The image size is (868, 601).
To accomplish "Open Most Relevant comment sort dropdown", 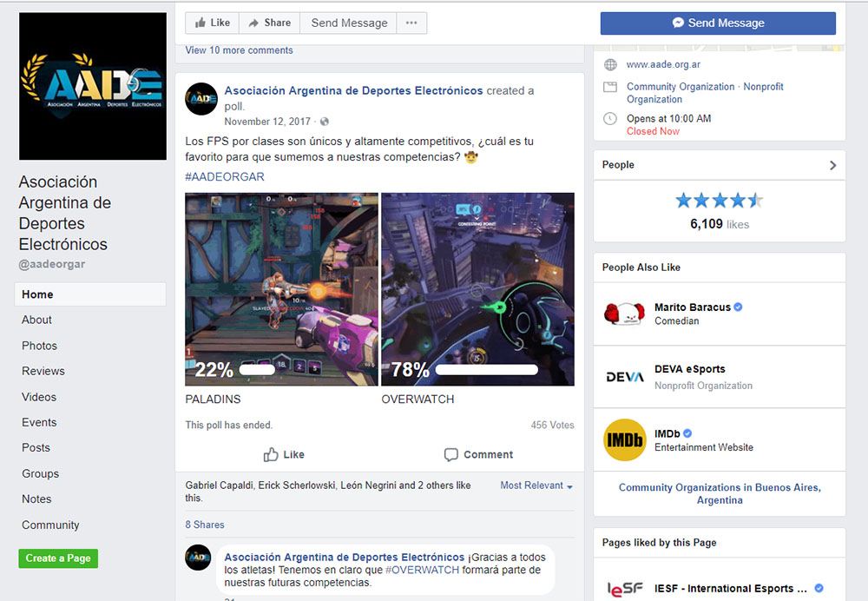I will (x=536, y=485).
